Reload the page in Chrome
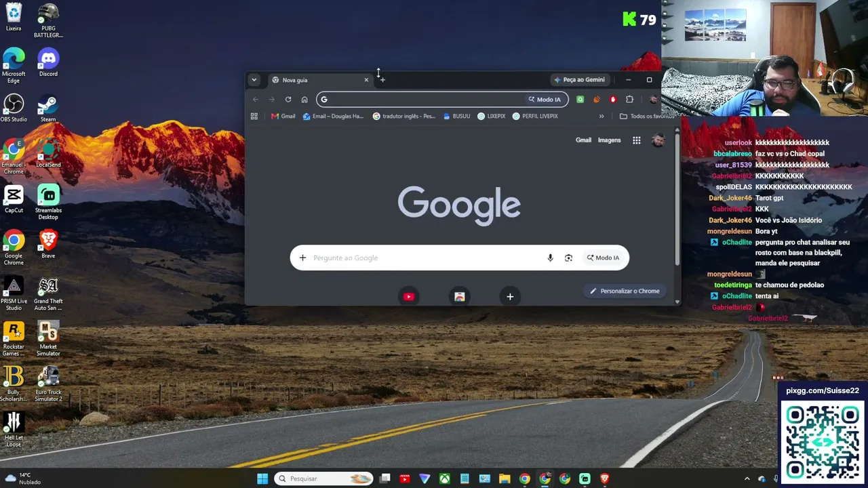The width and height of the screenshot is (868, 488). point(288,100)
